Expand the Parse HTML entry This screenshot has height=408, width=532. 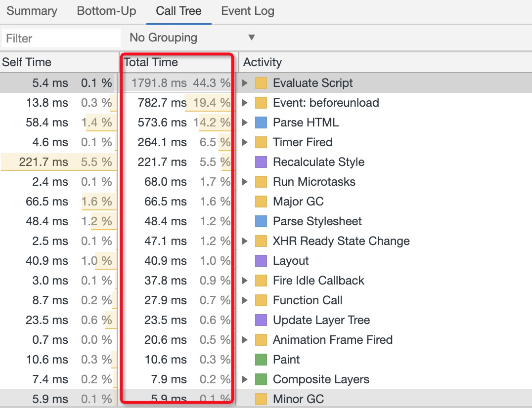click(245, 122)
